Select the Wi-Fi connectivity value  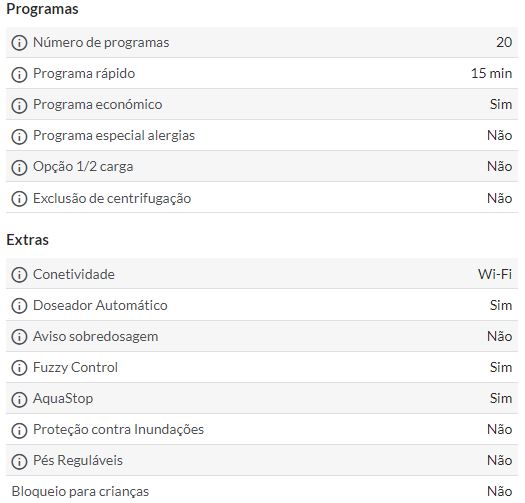[x=495, y=274]
